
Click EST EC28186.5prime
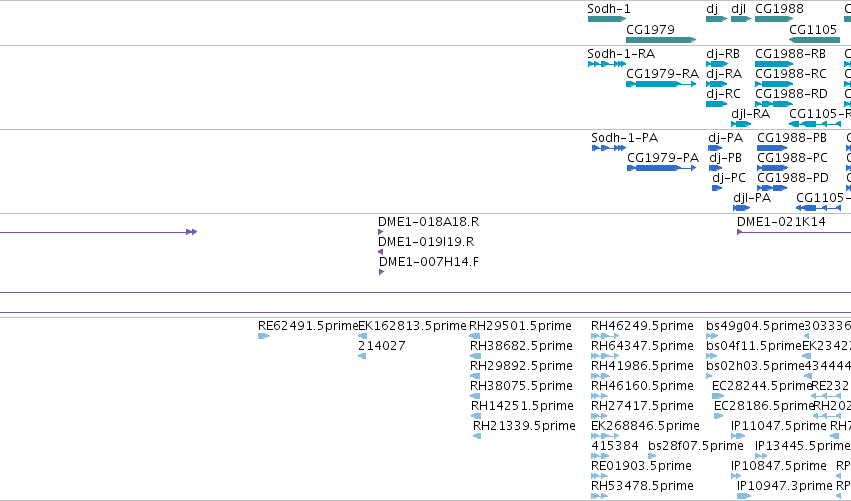719,417
